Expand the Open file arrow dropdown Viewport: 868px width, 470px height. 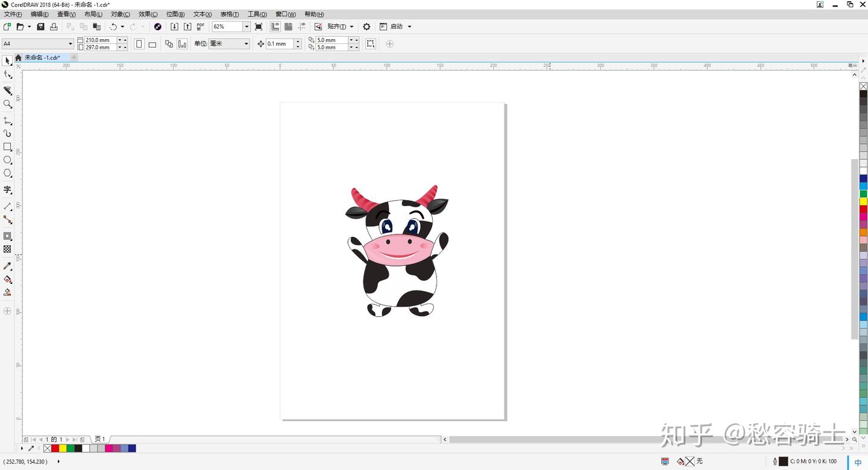coord(29,27)
